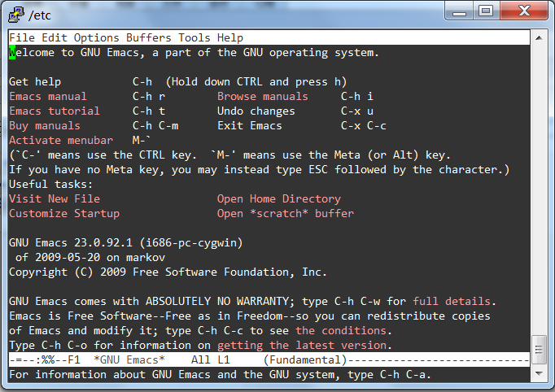Click the scrollbar down arrow

tap(539, 373)
